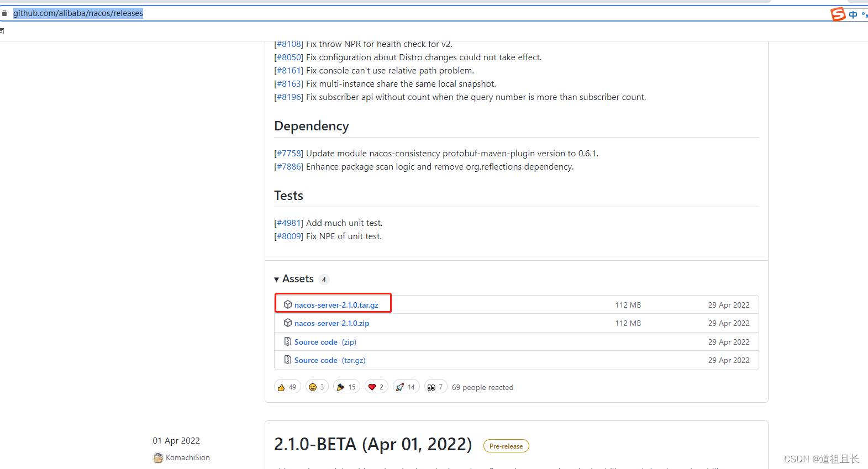
Task: Click the lock icon in the address bar
Action: click(4, 13)
